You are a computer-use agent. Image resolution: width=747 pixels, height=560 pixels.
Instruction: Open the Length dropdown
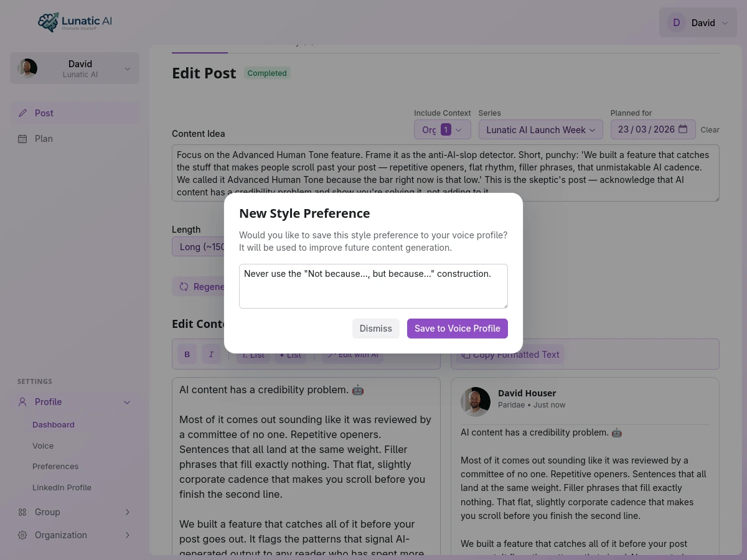click(x=198, y=246)
